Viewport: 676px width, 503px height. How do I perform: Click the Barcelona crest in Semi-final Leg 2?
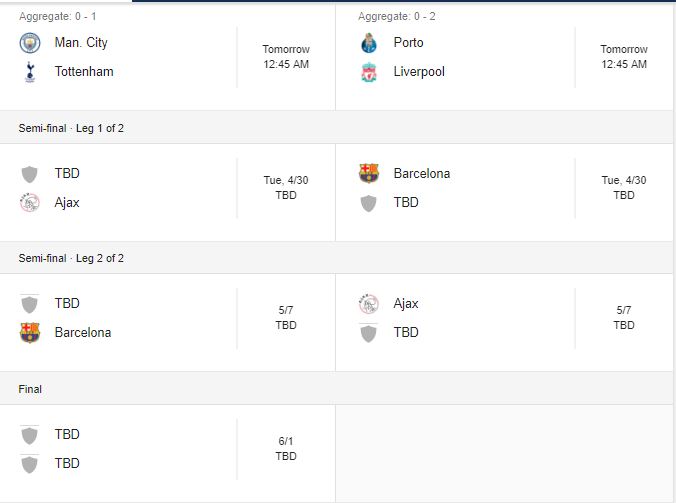pyautogui.click(x=30, y=333)
